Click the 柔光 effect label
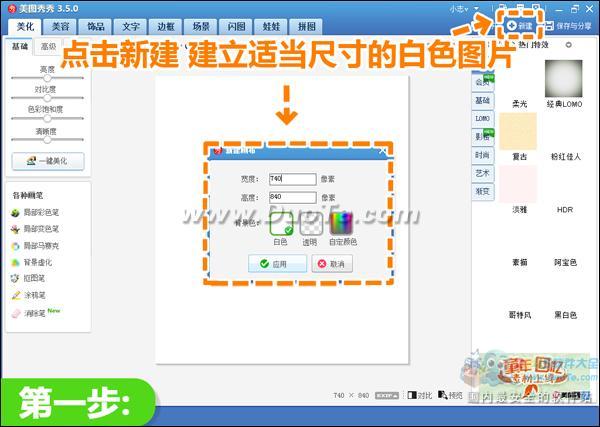The height and width of the screenshot is (427, 600). (520, 104)
